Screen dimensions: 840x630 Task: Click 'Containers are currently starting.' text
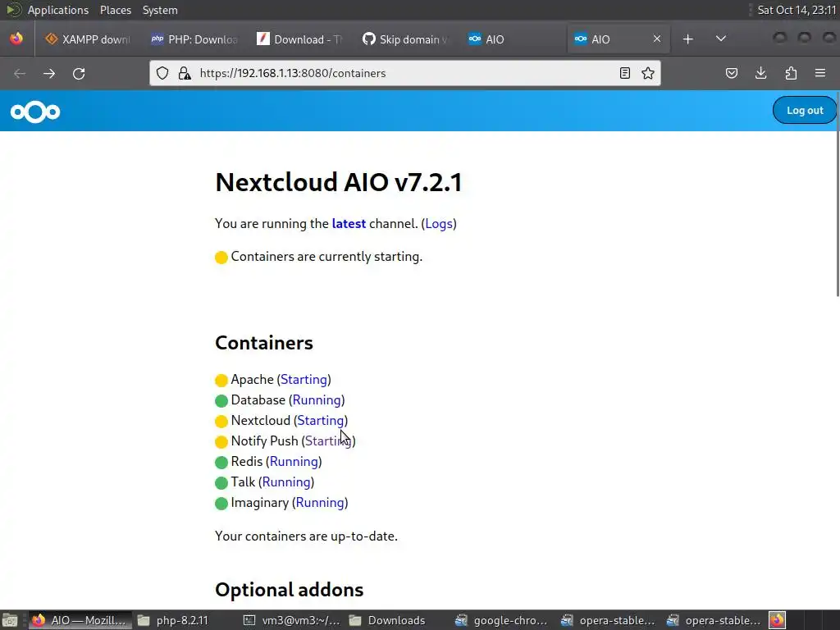click(326, 257)
